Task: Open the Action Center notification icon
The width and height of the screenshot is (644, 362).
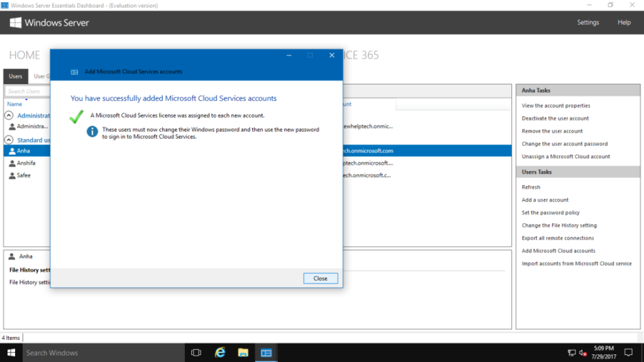Action: (x=628, y=353)
